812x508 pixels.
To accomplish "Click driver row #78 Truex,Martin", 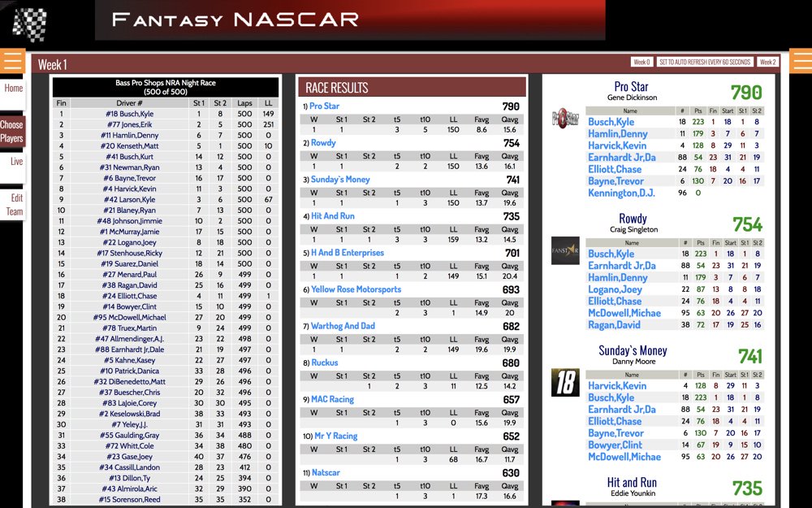I will 166,328.
